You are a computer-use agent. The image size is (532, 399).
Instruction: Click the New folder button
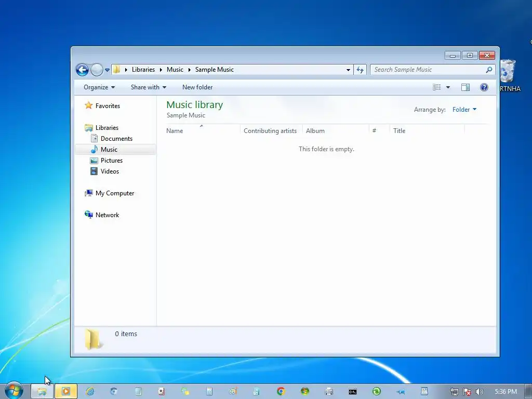(x=197, y=87)
